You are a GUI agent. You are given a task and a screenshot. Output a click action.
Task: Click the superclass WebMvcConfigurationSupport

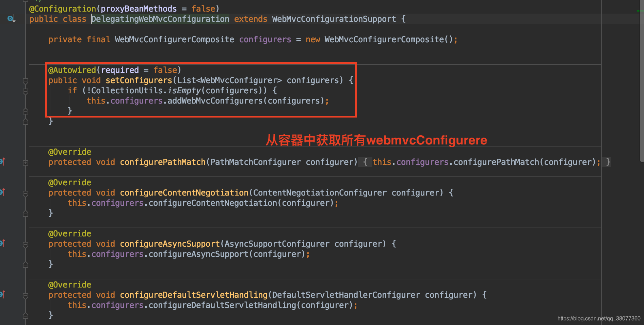coord(334,19)
